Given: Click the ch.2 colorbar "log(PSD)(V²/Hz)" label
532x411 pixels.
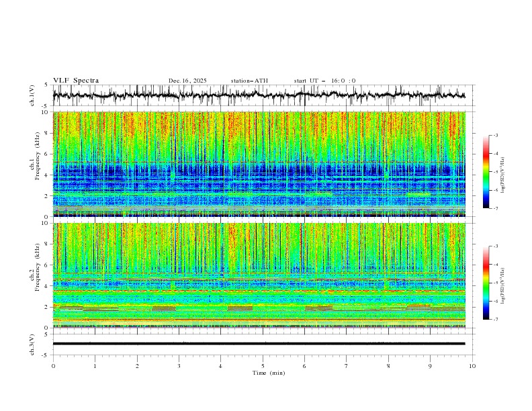Looking at the screenshot, I should [502, 286].
